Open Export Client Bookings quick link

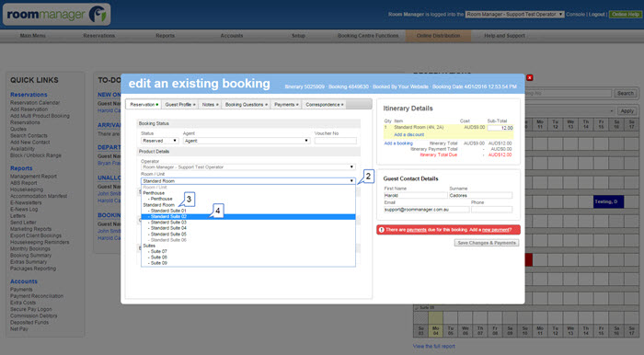point(36,235)
